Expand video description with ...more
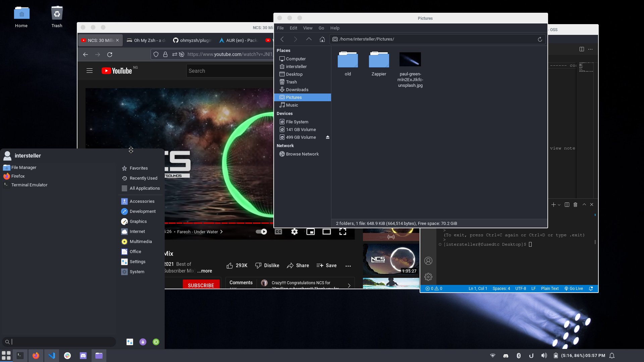 pos(205,271)
